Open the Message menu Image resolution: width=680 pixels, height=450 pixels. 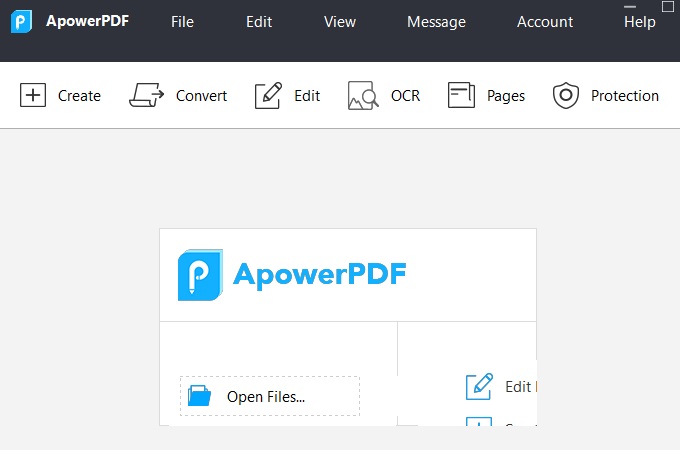tap(436, 22)
